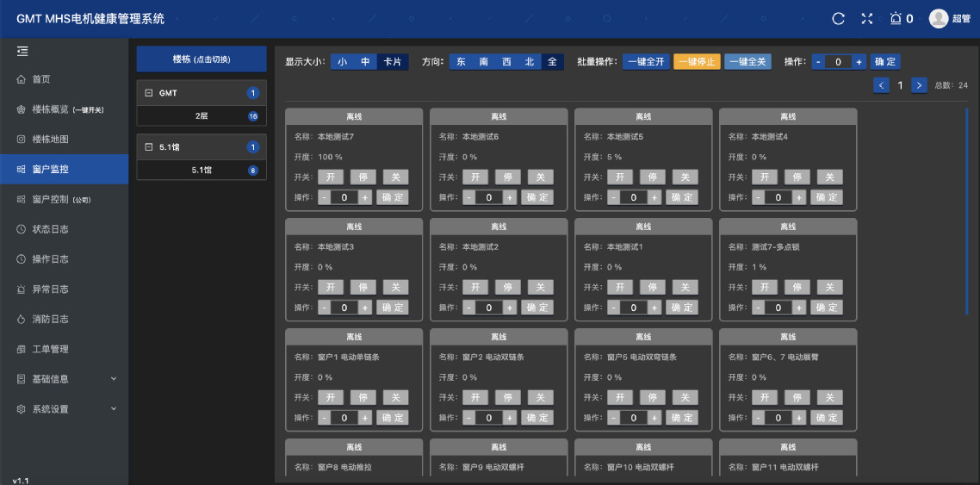Click the 系统设置 gear icon

[x=21, y=408]
